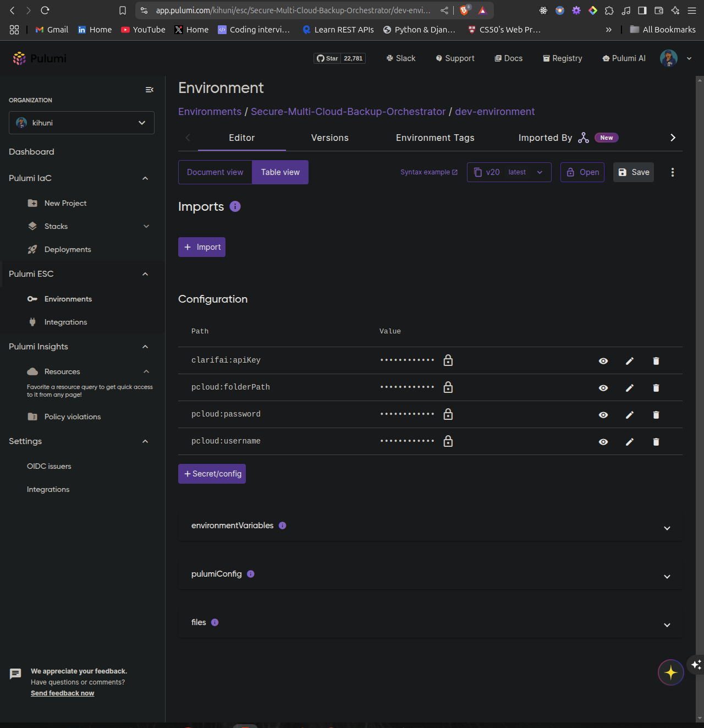Collapse the Pulumi ESC sidebar group
The image size is (704, 728).
click(x=145, y=274)
